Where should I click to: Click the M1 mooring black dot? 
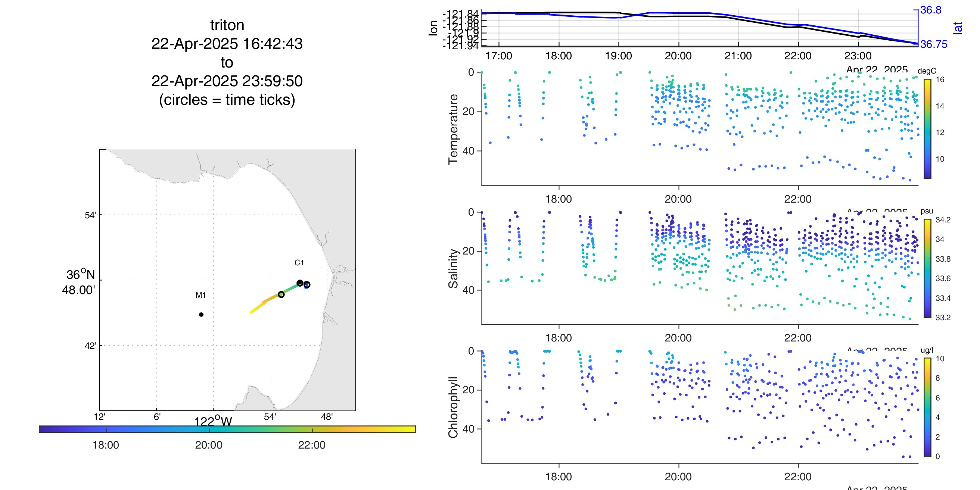coord(201,315)
